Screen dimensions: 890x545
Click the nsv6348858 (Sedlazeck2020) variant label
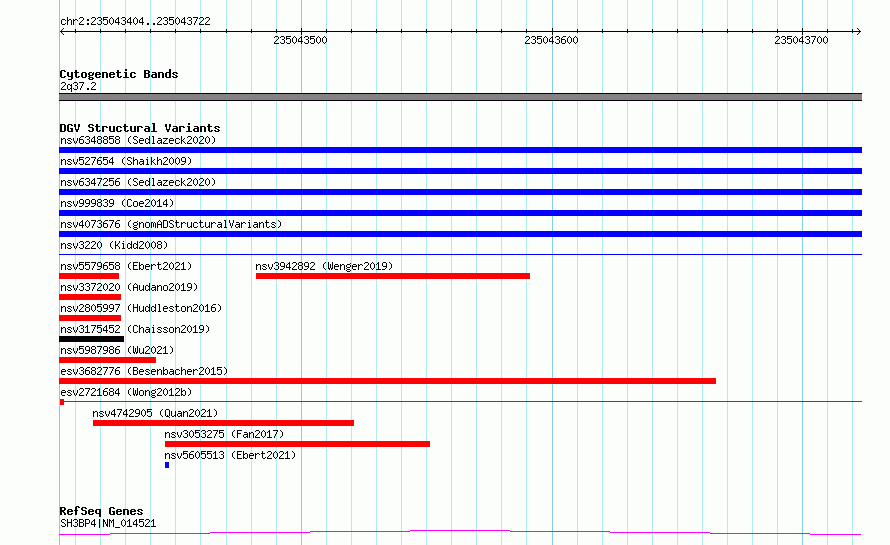[x=138, y=140]
